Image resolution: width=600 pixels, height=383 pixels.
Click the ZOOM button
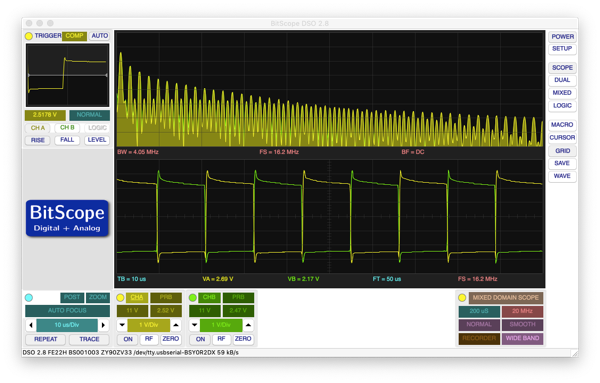coord(98,297)
